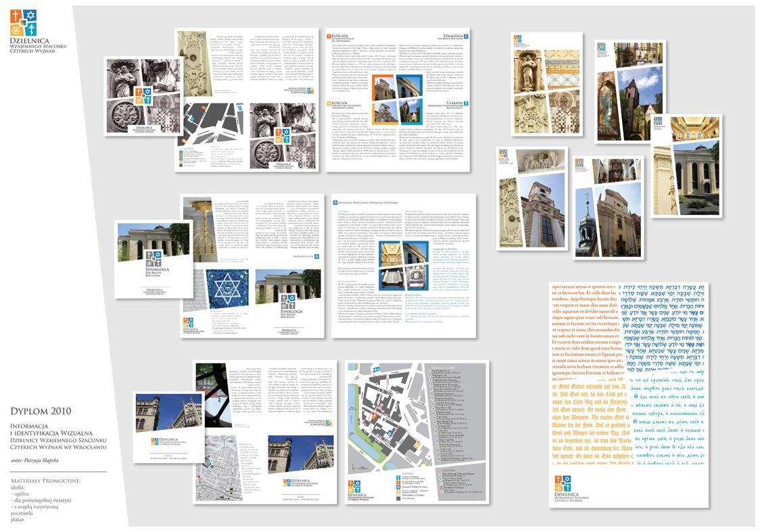This screenshot has width=760, height=532.
Task: Click the blue icon heading the synagogue history page
Action: (335, 203)
